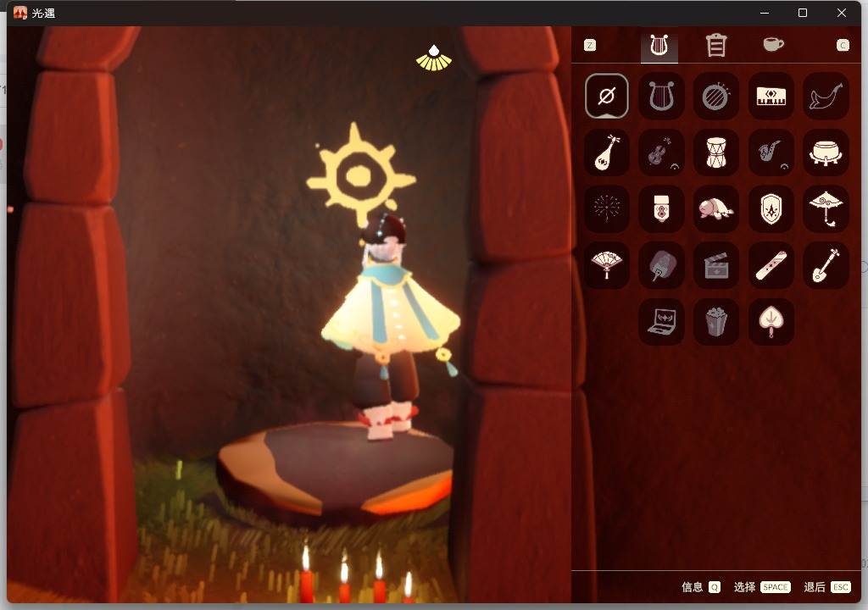Choose the laptop prop

pyautogui.click(x=661, y=322)
